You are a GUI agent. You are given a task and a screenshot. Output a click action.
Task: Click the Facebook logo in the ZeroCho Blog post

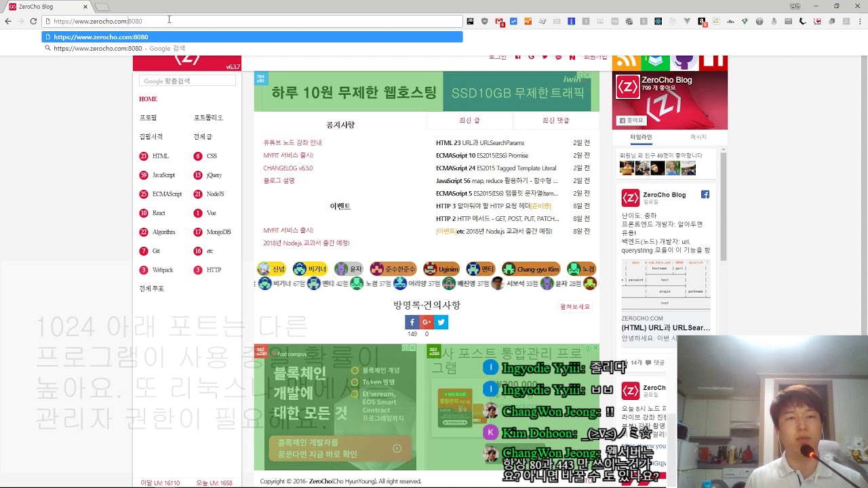(x=705, y=195)
